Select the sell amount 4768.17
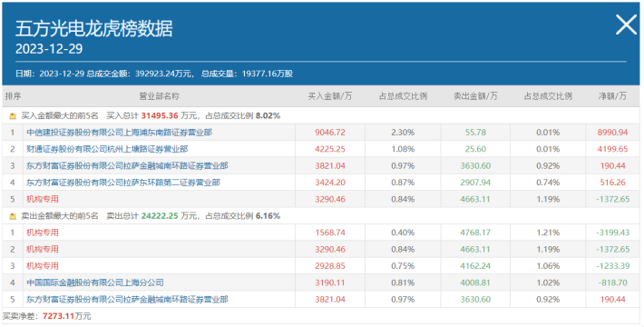The width and height of the screenshot is (644, 327). pyautogui.click(x=475, y=233)
